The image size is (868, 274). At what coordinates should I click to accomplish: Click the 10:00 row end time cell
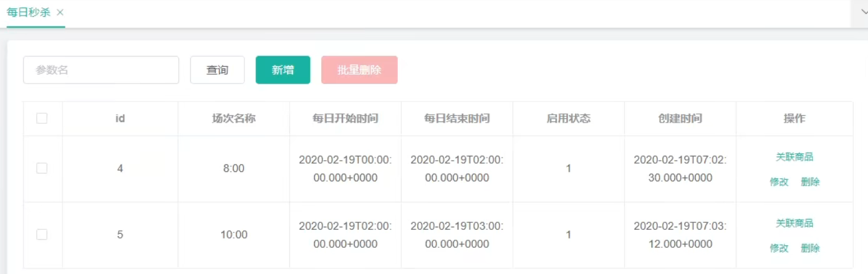click(457, 235)
